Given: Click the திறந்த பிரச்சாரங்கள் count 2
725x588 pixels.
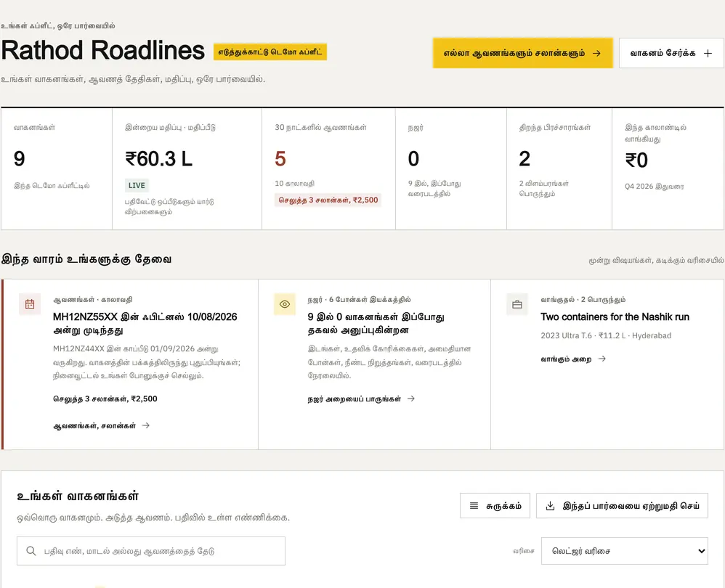Looking at the screenshot, I should click(524, 159).
